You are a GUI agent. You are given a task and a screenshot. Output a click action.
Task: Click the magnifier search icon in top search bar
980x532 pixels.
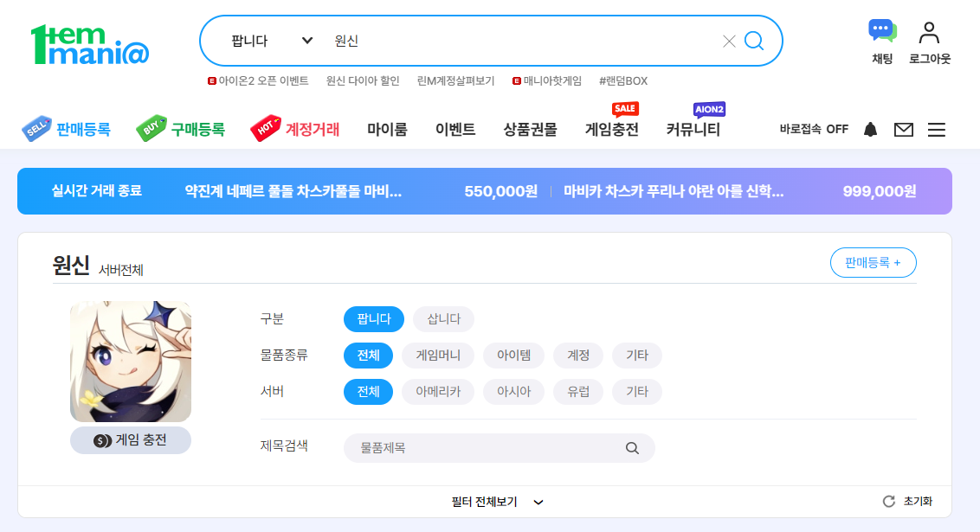(x=754, y=41)
